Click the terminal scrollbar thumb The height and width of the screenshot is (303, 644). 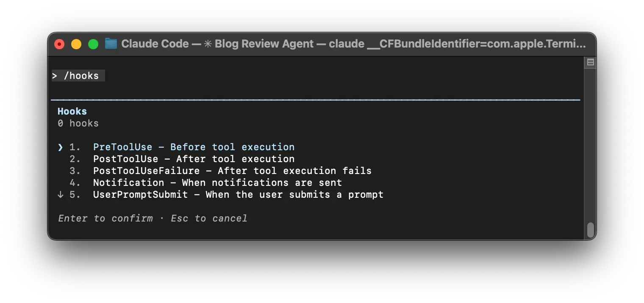coord(590,230)
